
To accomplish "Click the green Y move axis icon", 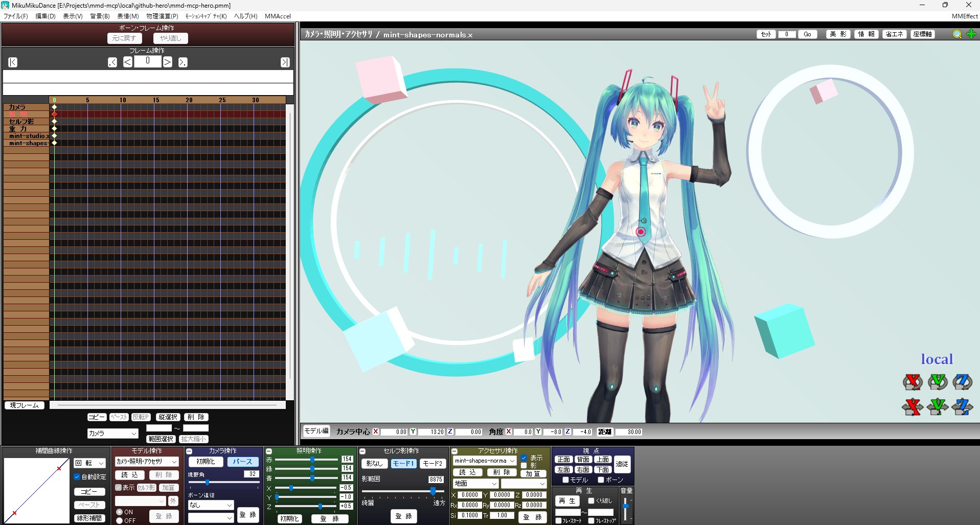I will coord(938,407).
